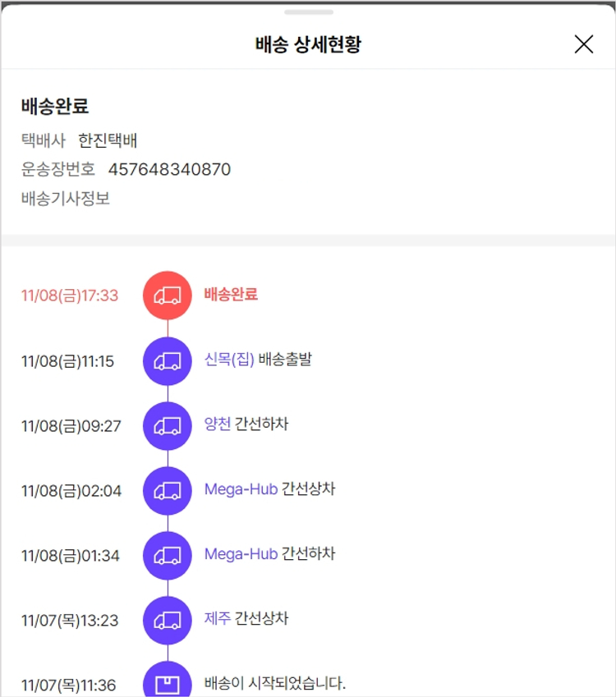Click the truck icon beside 제주 간선상차
This screenshot has width=616, height=697.
pos(168,620)
